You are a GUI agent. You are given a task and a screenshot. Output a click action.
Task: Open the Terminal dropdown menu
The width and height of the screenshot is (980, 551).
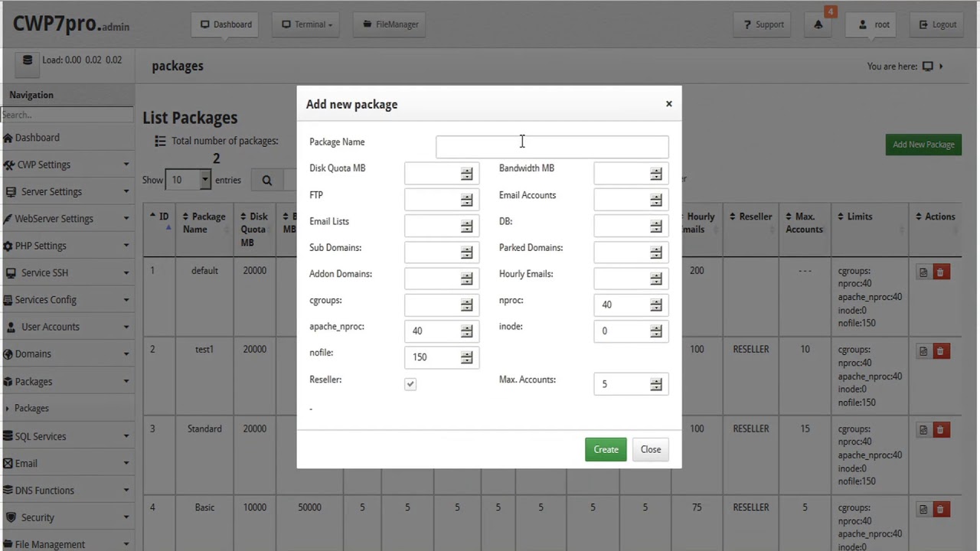(x=307, y=24)
